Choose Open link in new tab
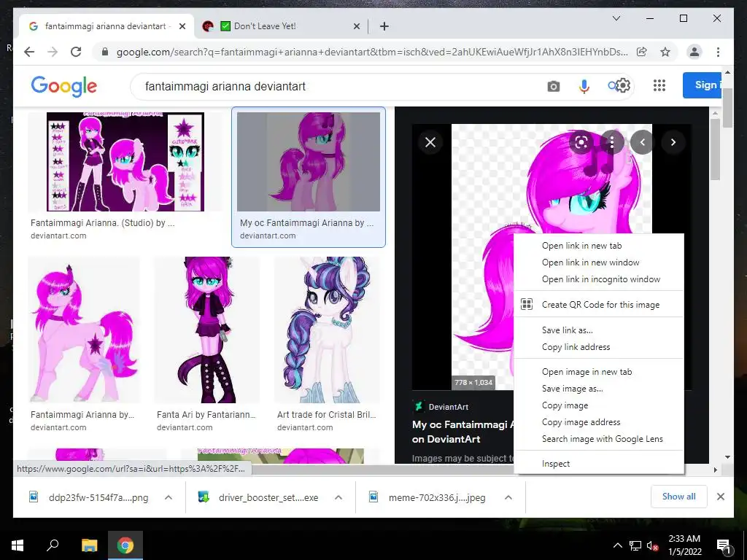Image resolution: width=747 pixels, height=560 pixels. [x=599, y=246]
